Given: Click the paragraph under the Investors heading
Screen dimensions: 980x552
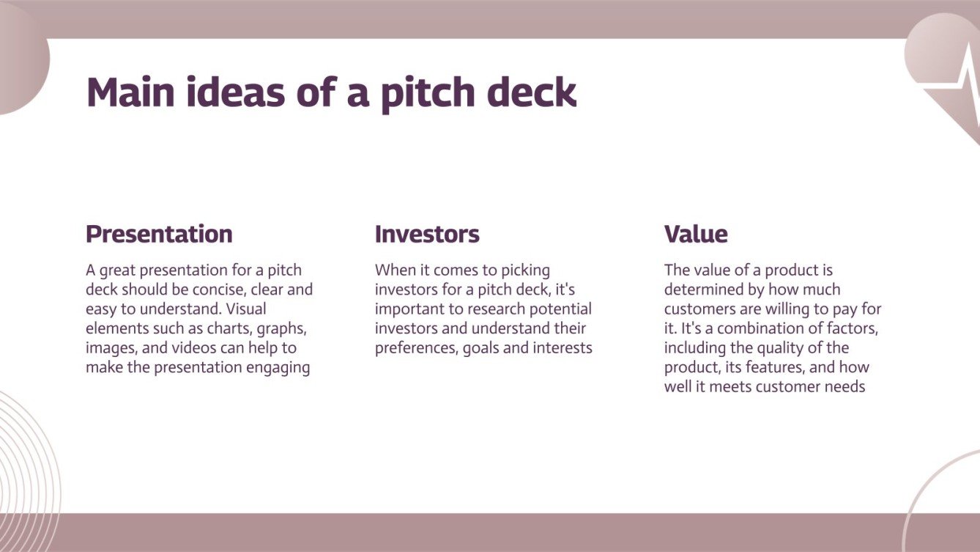Looking at the screenshot, I should coord(483,309).
